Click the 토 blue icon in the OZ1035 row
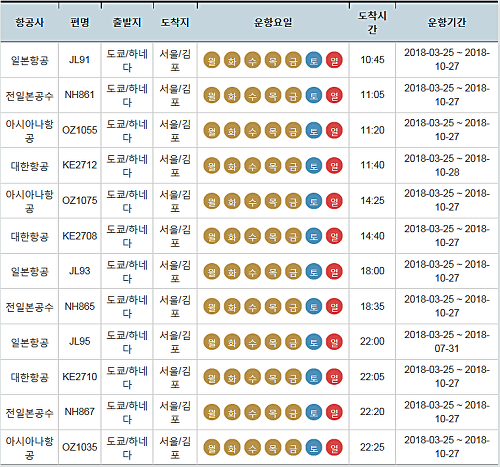The width and height of the screenshot is (500, 467). point(314,447)
